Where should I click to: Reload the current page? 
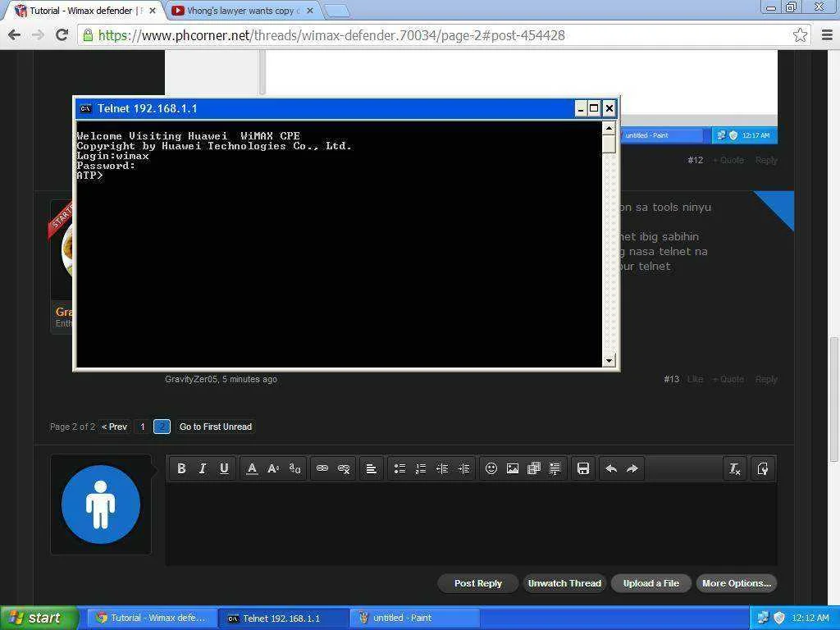(62, 35)
